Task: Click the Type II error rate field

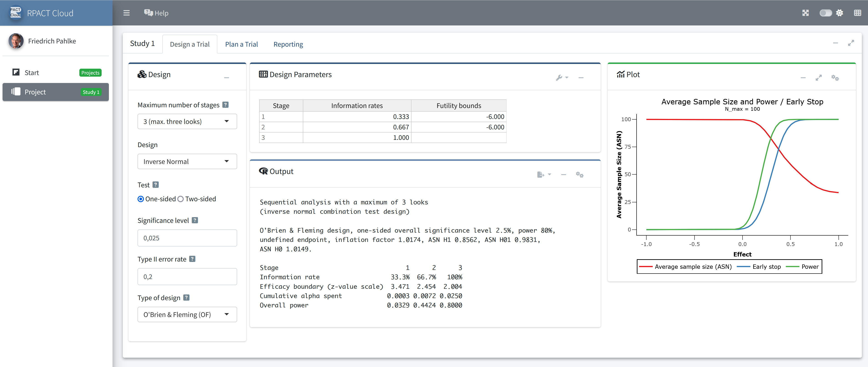Action: pyautogui.click(x=187, y=276)
